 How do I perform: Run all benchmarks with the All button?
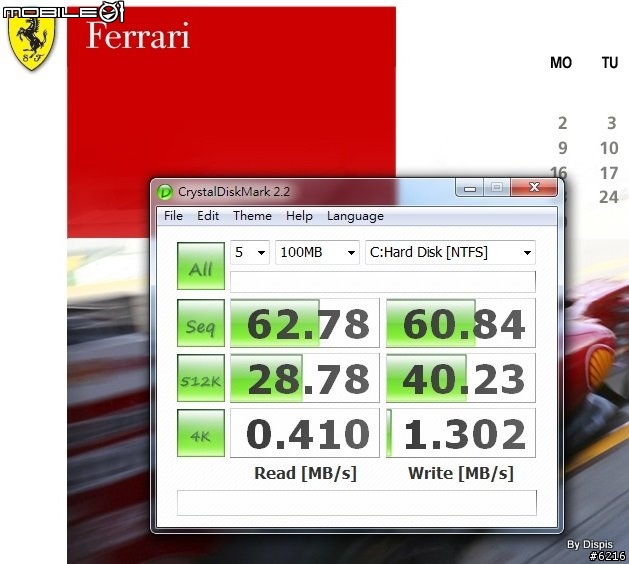201,266
